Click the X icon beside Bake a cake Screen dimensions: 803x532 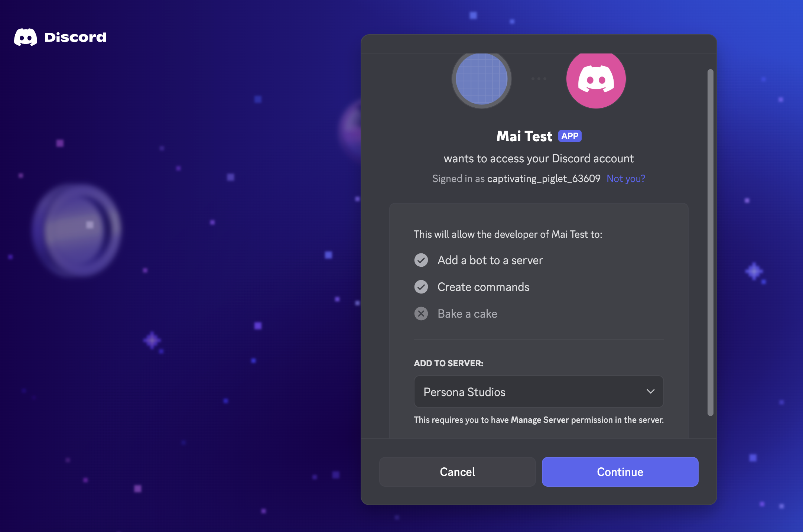coord(421,314)
